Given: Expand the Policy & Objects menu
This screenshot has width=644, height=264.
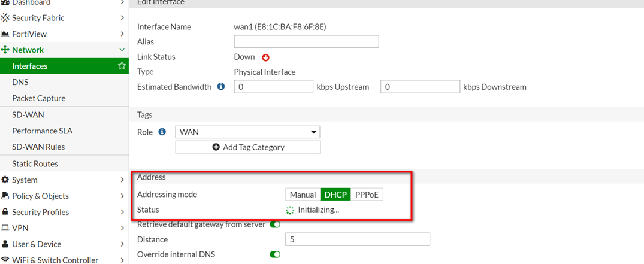Looking at the screenshot, I should (x=40, y=196).
